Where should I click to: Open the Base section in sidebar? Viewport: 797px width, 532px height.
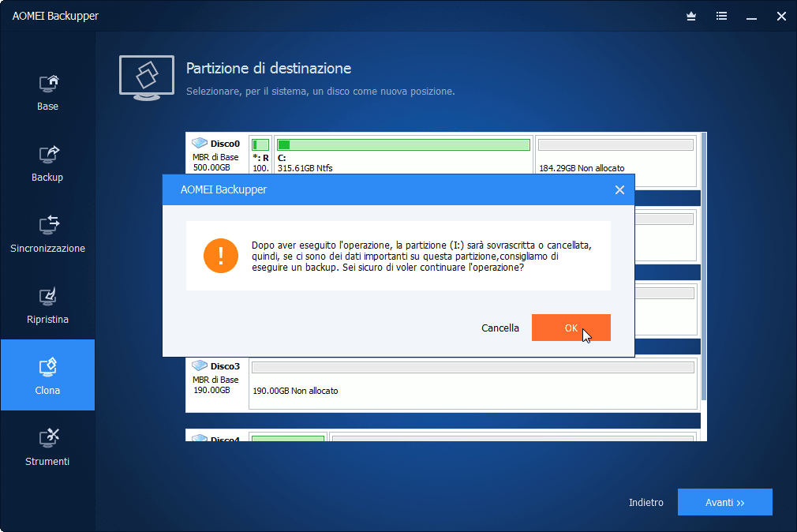(x=47, y=92)
